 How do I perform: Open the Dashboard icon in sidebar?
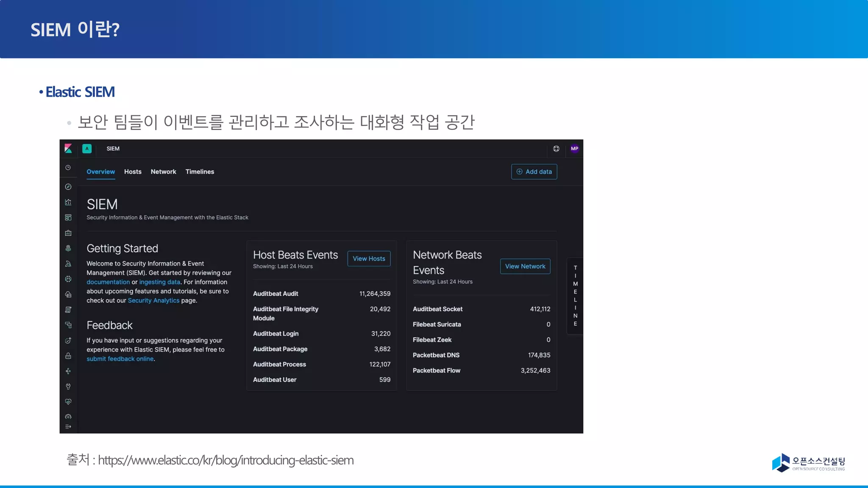pyautogui.click(x=68, y=218)
